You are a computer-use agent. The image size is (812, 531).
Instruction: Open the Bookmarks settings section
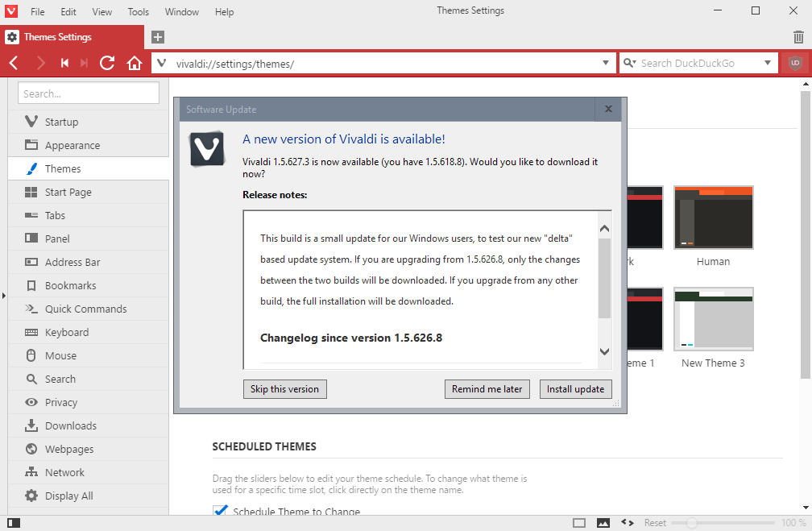(88, 285)
